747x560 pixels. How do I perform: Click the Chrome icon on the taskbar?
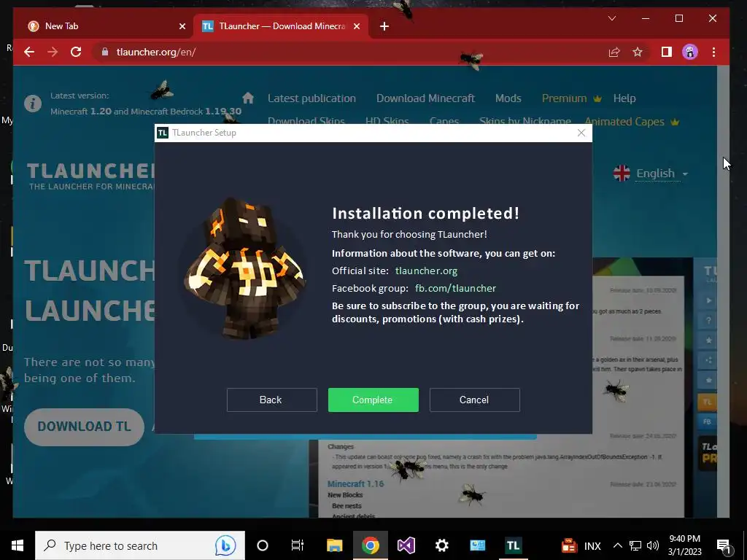(x=370, y=545)
